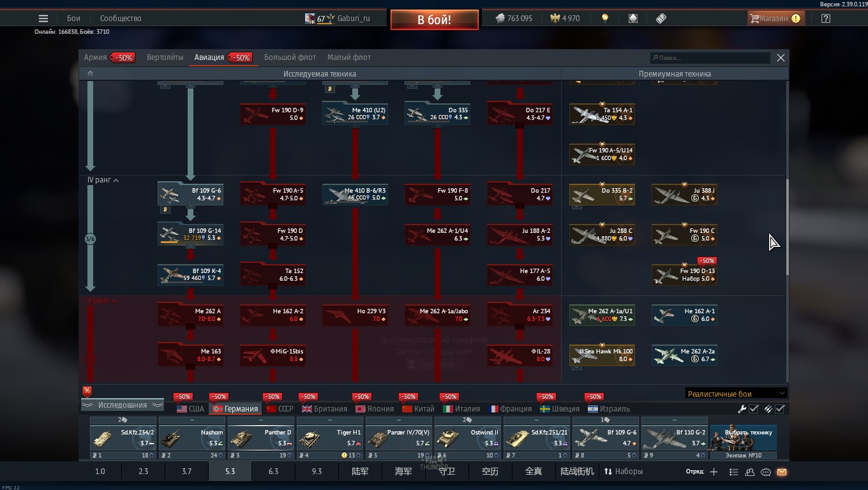Select the СССР nation
Image resolution: width=868 pixels, height=490 pixels.
point(280,409)
